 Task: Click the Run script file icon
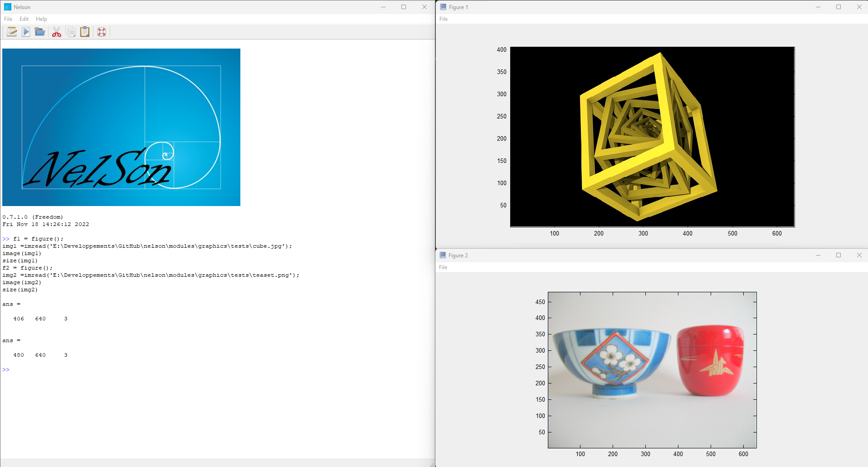coord(26,32)
